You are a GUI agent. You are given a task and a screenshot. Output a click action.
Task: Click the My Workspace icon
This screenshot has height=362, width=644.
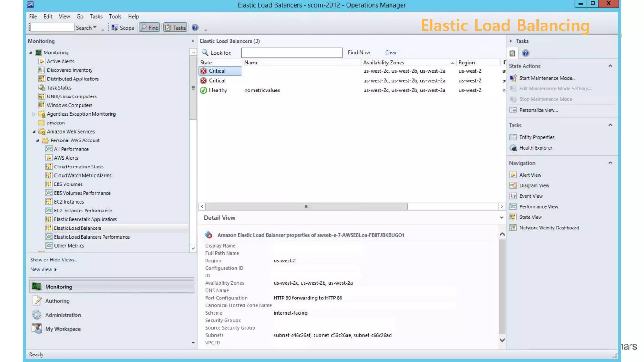tap(37, 328)
